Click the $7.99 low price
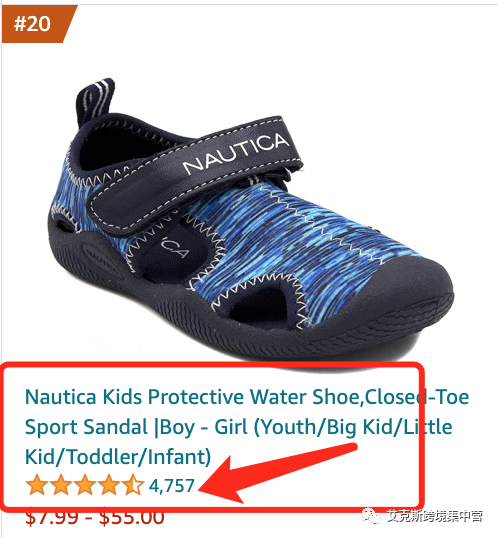 coord(51,517)
